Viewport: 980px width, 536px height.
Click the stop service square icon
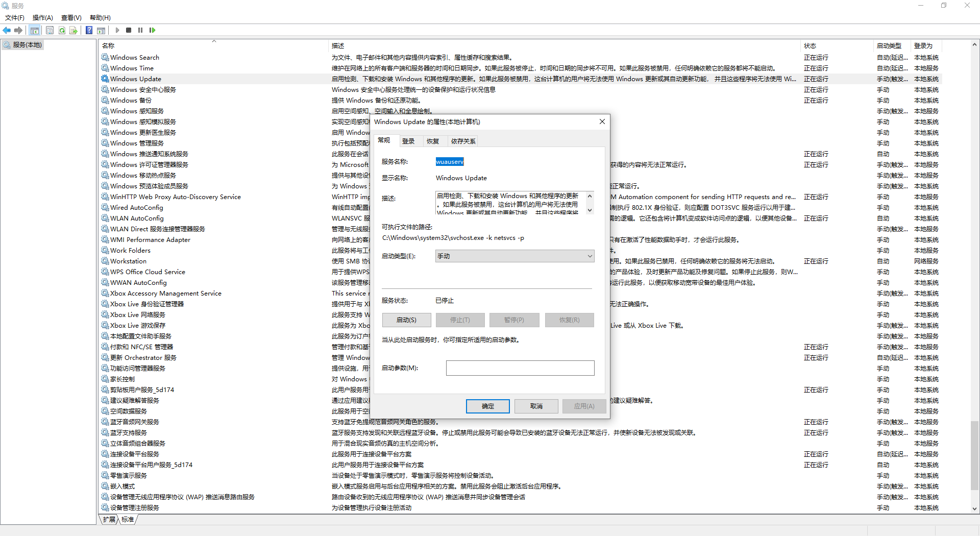(129, 30)
